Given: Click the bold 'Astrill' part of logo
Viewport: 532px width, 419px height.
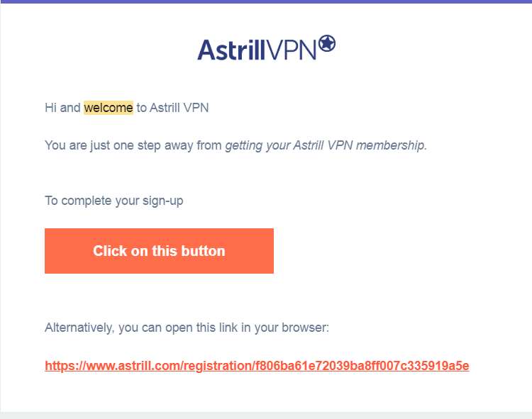Looking at the screenshot, I should [231, 50].
